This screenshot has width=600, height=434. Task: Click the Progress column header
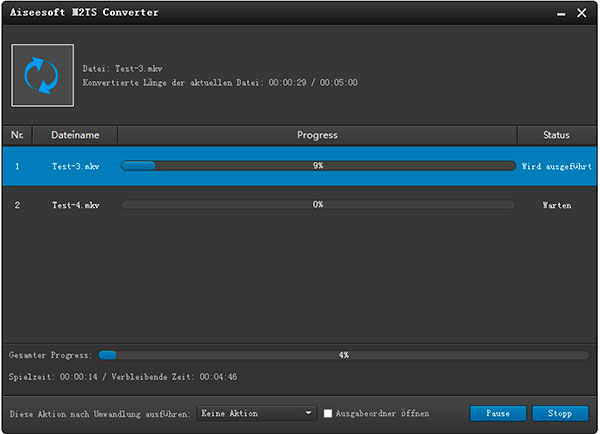tap(317, 135)
